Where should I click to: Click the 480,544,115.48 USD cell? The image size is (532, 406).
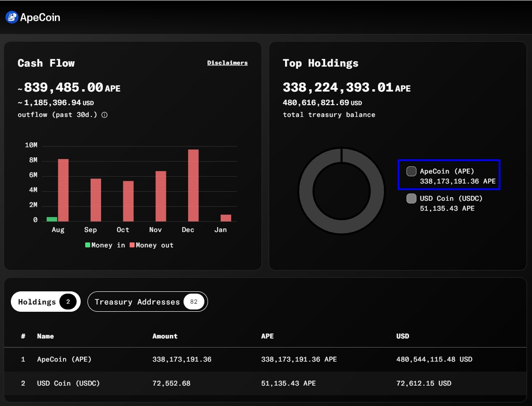[x=434, y=359]
